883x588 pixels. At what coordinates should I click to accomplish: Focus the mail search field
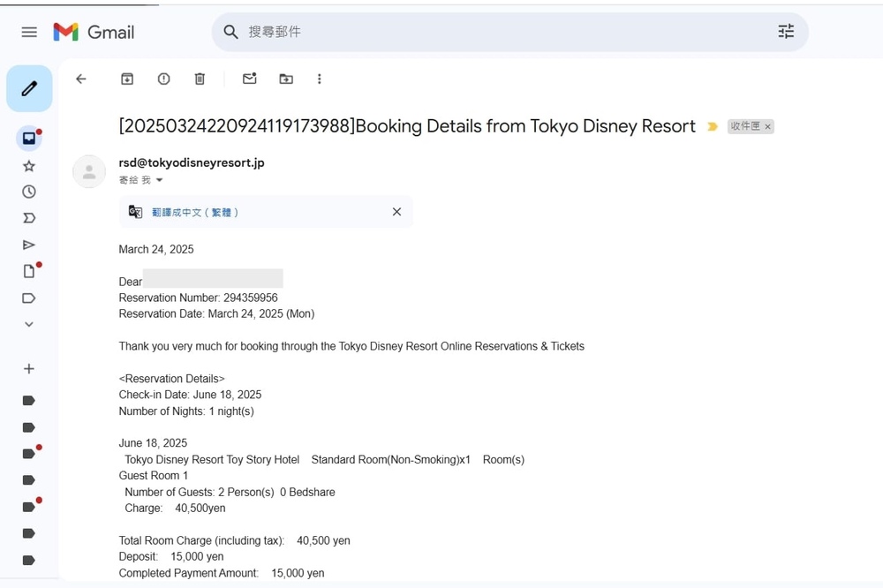(x=509, y=32)
